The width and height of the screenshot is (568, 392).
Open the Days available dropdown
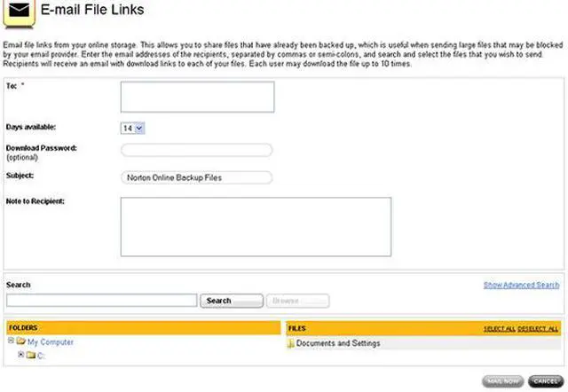pyautogui.click(x=132, y=128)
